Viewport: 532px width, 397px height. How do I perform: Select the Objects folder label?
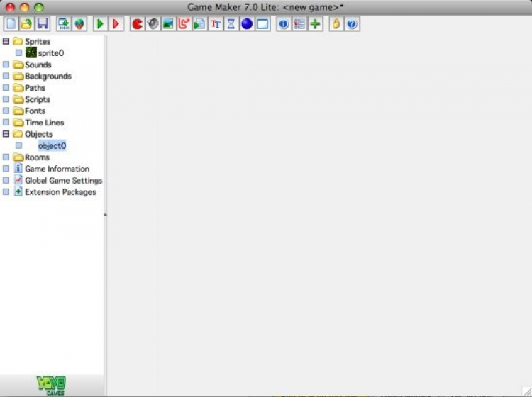pos(39,134)
